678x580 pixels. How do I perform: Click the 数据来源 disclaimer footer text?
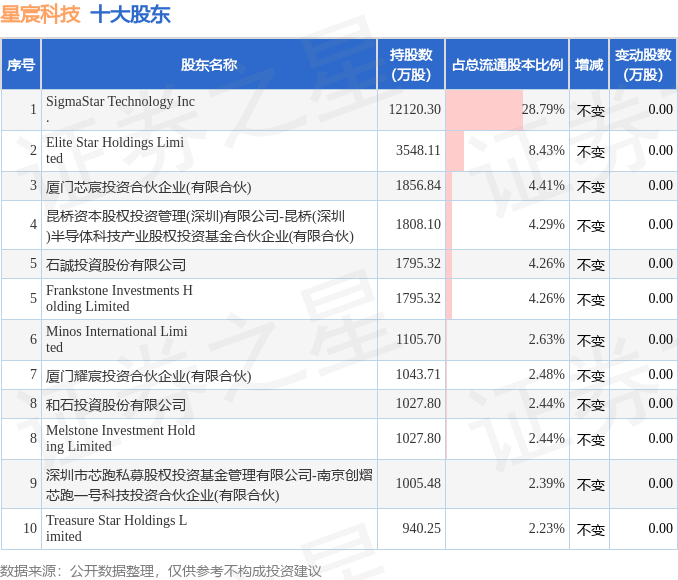(x=161, y=571)
